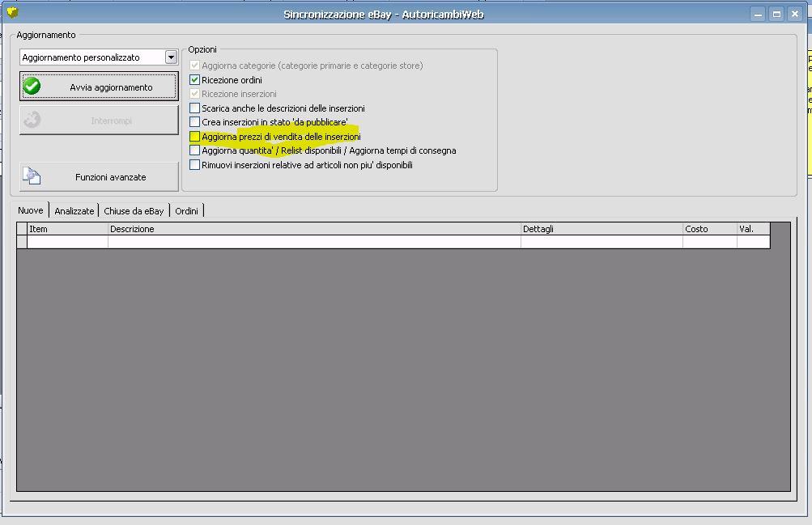Minimize the Sincronizzazione eBay window
812x525 pixels.
[x=758, y=14]
